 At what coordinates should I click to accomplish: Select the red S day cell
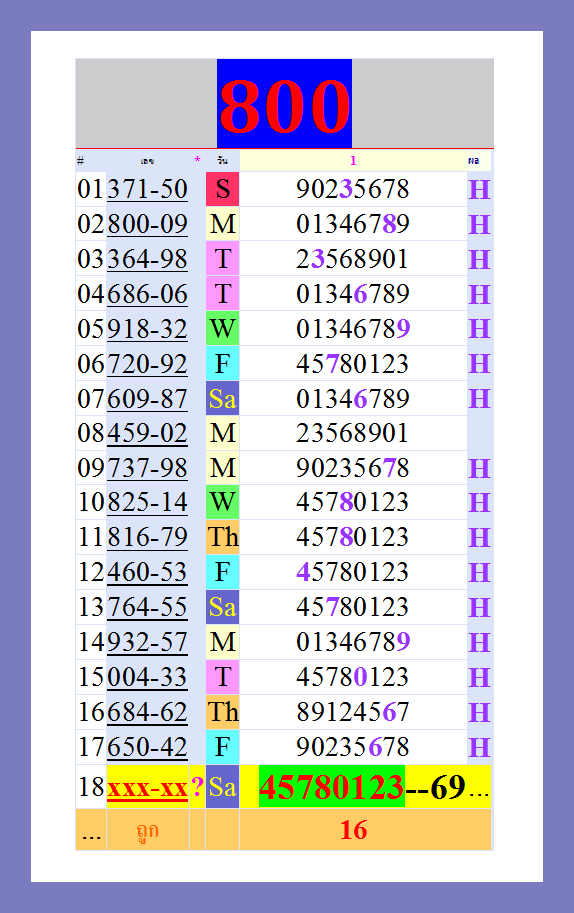[222, 189]
